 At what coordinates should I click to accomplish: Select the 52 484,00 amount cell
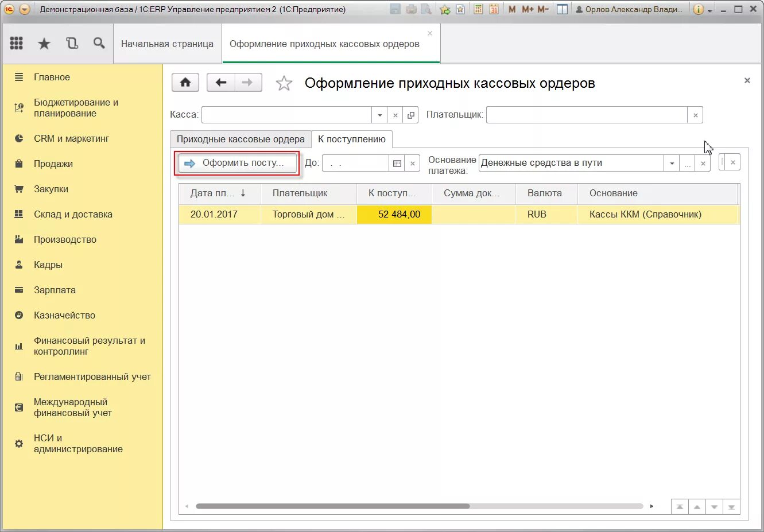click(394, 214)
